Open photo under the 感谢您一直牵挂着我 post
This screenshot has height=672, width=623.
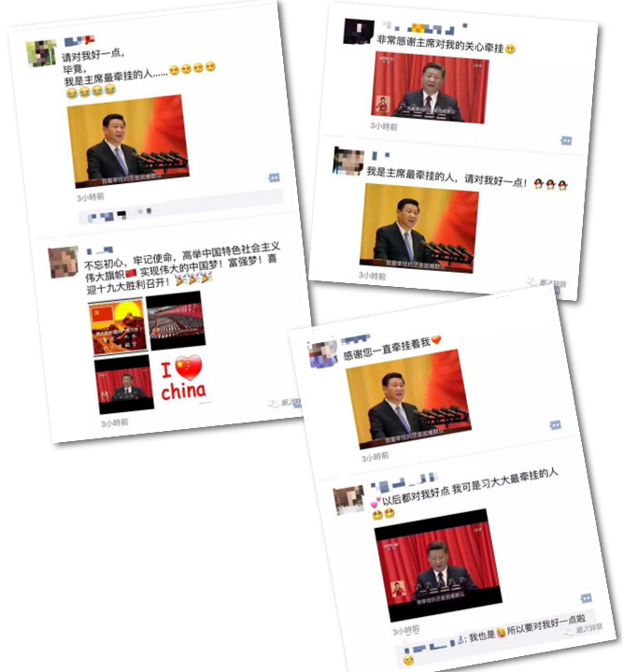click(408, 398)
